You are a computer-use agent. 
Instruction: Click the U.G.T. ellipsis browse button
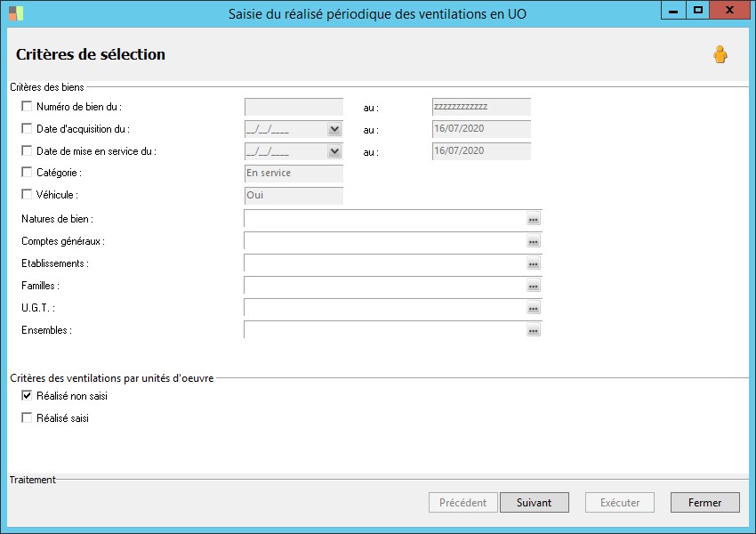533,308
